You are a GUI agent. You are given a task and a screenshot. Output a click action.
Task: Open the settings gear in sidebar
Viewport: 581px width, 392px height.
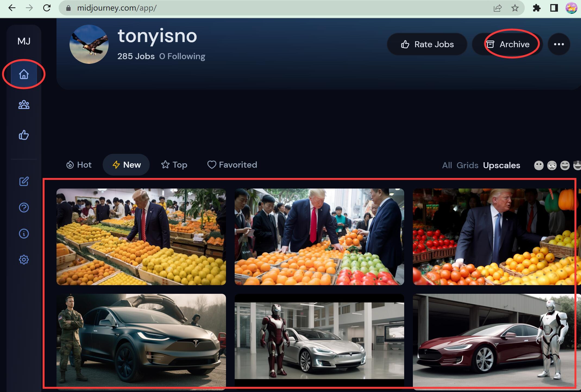point(24,260)
